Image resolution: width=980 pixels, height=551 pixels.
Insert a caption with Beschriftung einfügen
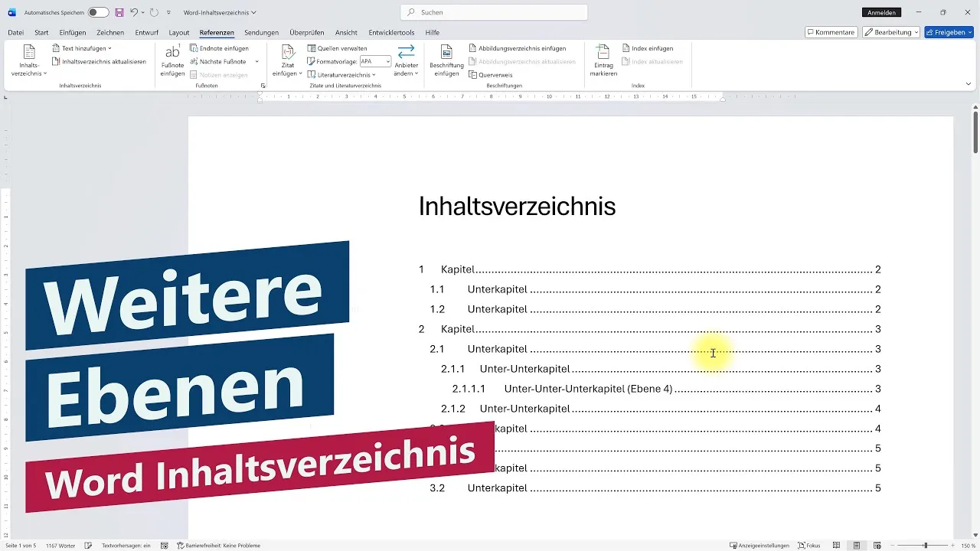[x=447, y=61]
